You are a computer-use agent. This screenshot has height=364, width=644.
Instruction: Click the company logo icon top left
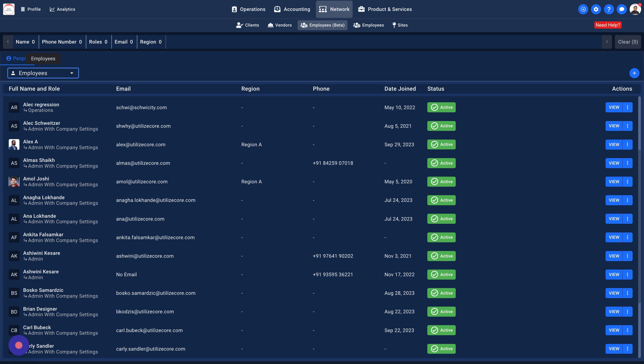[x=9, y=9]
